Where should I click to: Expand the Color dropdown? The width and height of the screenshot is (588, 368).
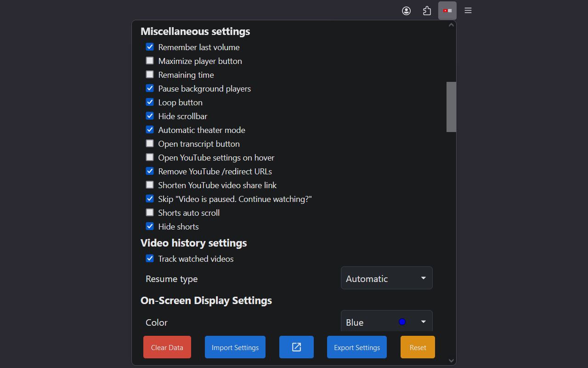pos(386,322)
